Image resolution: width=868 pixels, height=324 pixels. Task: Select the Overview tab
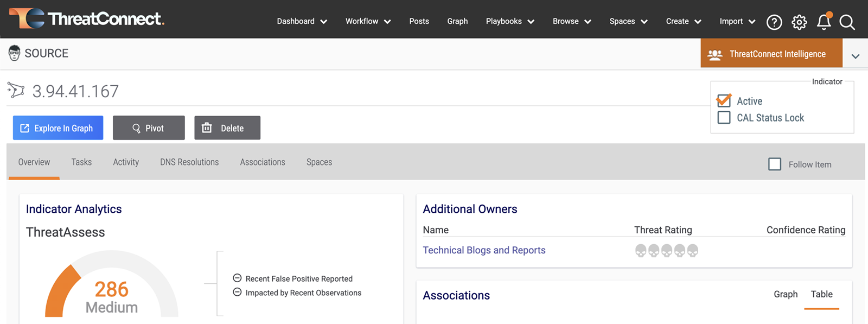pos(34,162)
